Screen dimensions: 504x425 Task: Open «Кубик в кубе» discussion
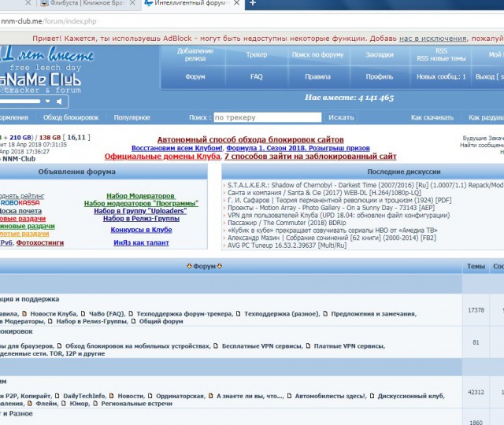pyautogui.click(x=332, y=231)
